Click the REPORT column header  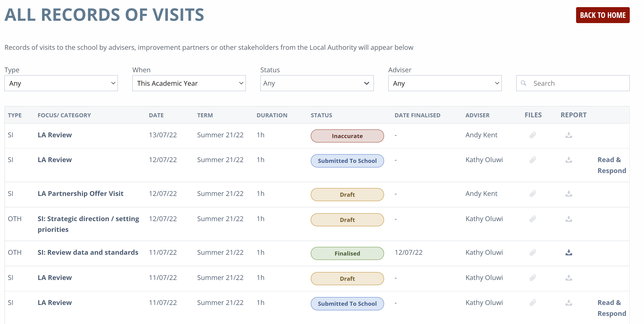(573, 115)
